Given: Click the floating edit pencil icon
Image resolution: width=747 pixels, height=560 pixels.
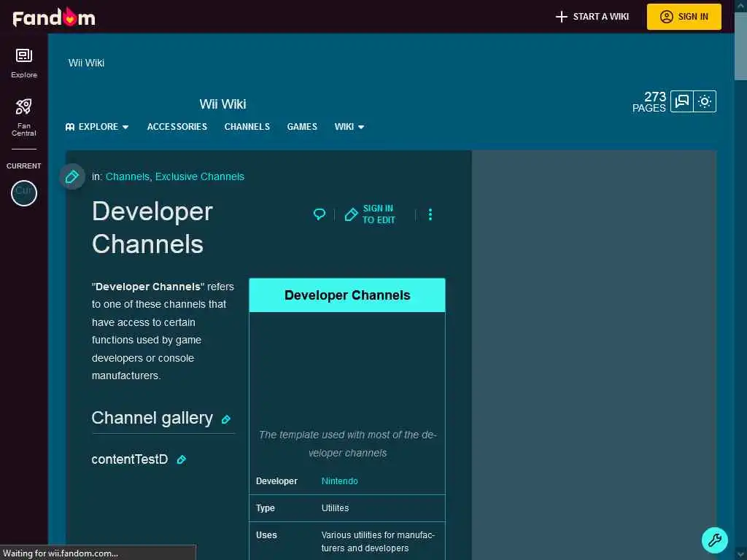Looking at the screenshot, I should coord(72,176).
